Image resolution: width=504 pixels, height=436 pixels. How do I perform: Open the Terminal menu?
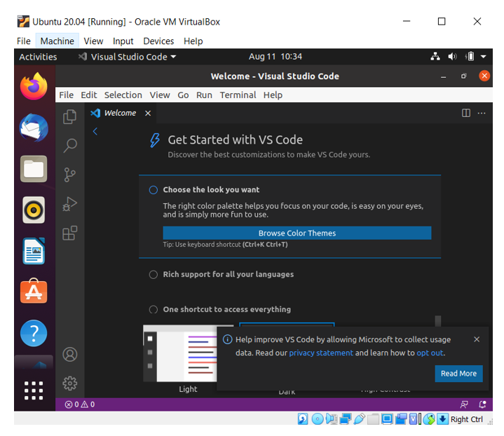[238, 95]
